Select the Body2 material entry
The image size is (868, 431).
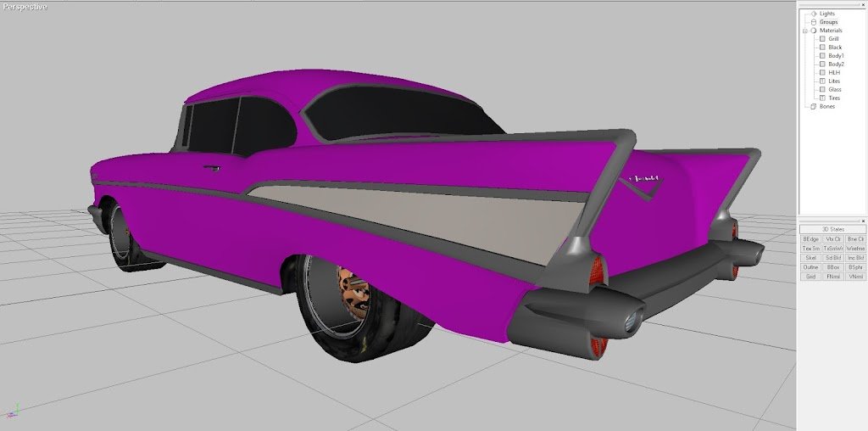click(x=836, y=64)
